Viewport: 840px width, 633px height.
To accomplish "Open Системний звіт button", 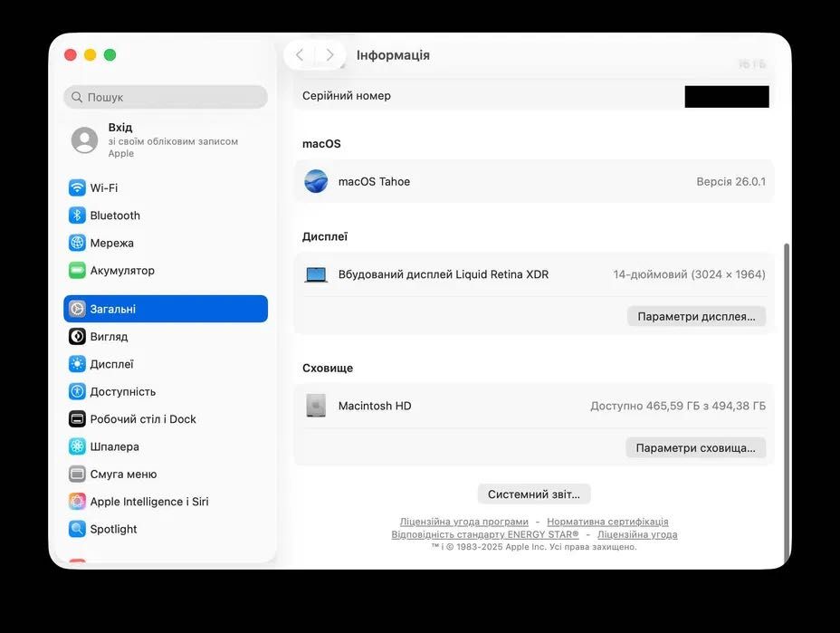I will click(x=534, y=494).
